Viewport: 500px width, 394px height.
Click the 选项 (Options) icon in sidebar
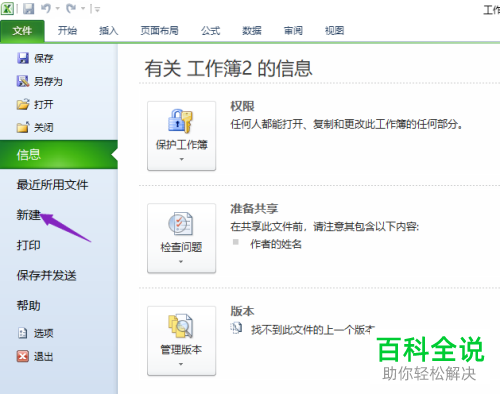(22, 333)
